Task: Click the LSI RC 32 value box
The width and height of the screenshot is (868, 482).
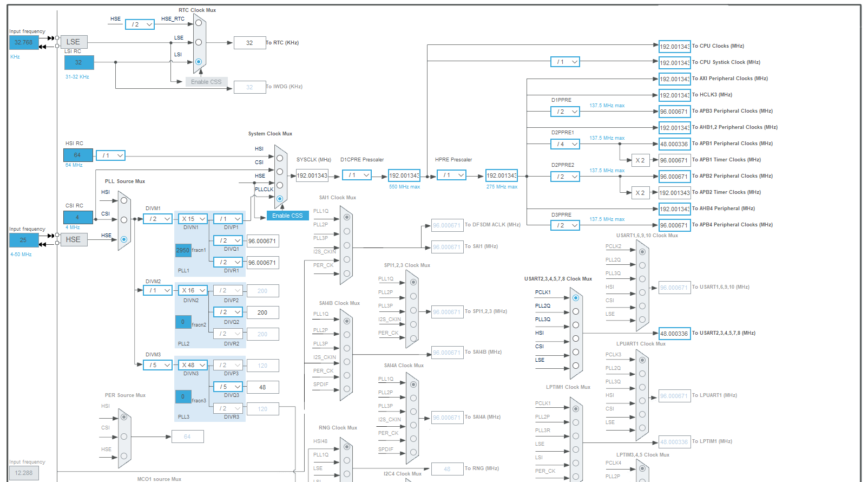Action: [79, 62]
